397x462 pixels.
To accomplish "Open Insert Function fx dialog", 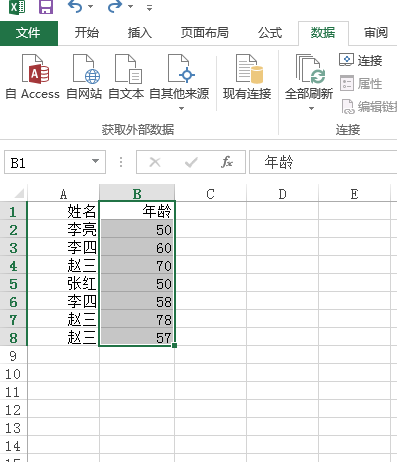I will click(x=227, y=162).
